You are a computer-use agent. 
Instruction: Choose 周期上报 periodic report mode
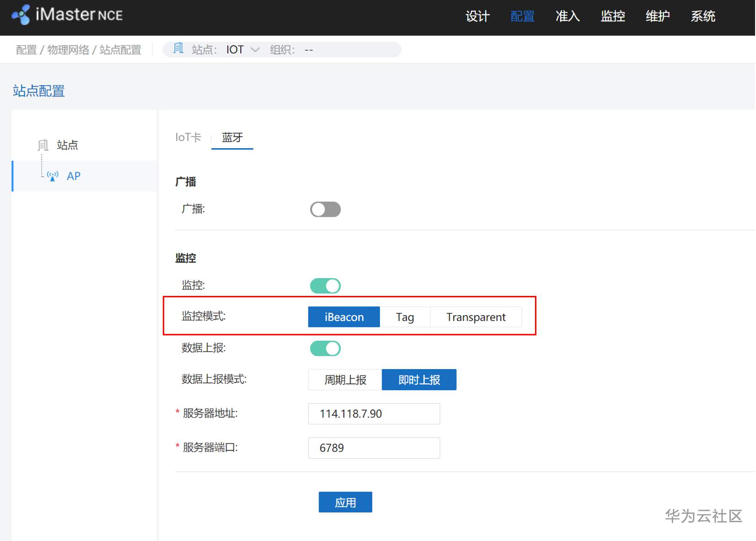[345, 380]
